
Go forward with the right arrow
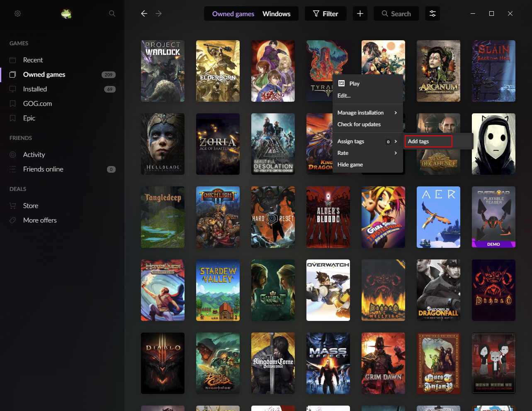click(x=158, y=14)
